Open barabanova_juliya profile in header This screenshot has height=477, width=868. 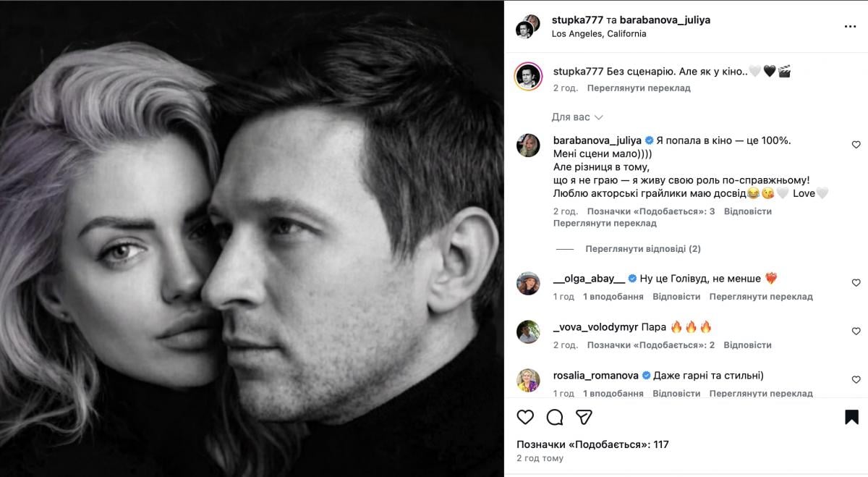(665, 20)
